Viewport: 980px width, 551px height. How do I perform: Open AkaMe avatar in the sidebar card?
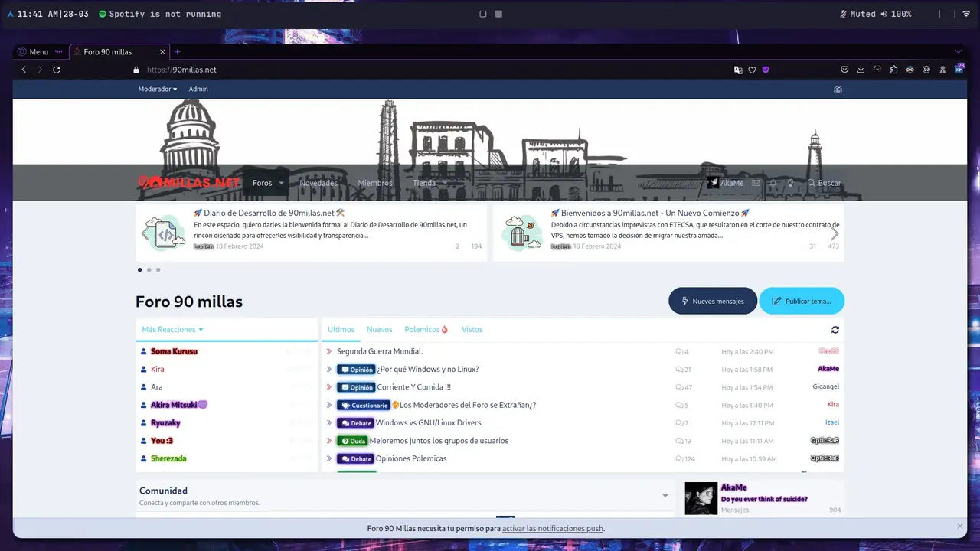point(701,498)
